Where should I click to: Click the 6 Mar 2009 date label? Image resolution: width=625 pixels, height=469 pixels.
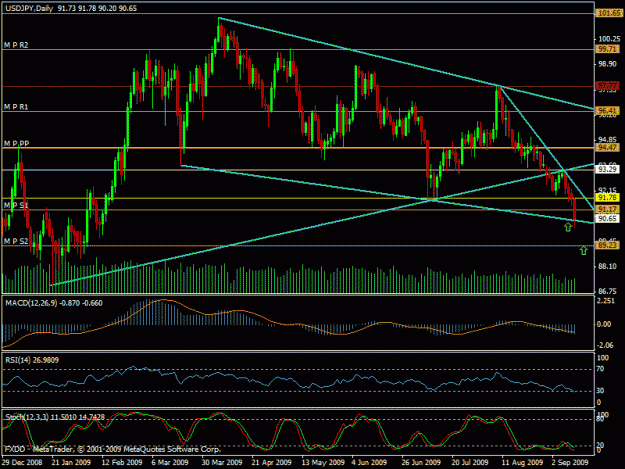coord(170,462)
